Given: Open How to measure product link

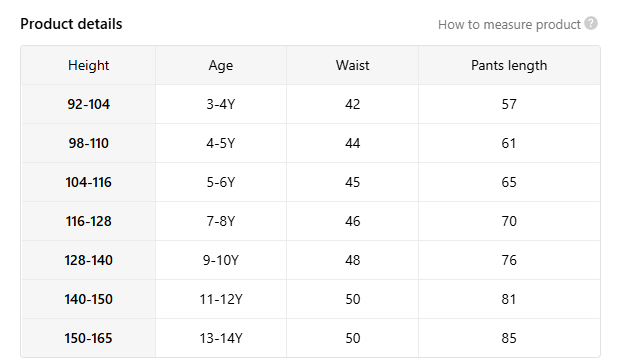Looking at the screenshot, I should (509, 25).
